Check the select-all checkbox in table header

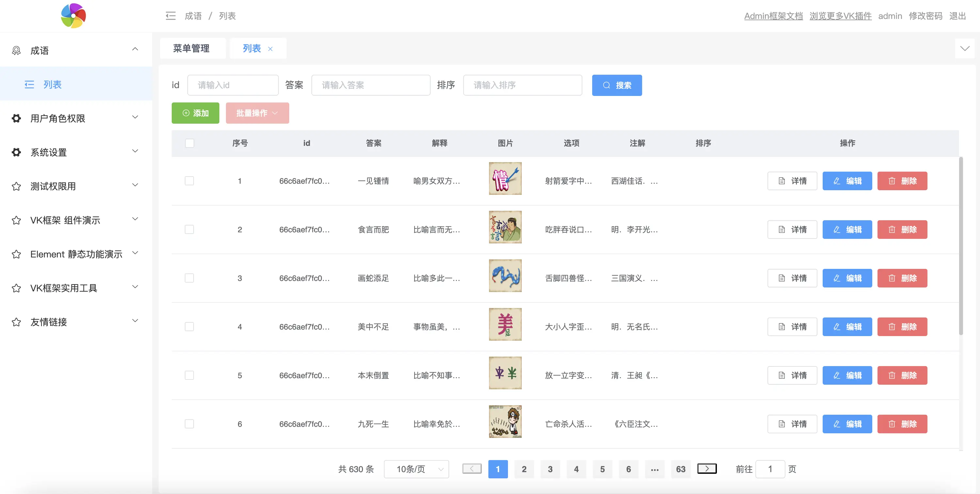[x=189, y=143]
